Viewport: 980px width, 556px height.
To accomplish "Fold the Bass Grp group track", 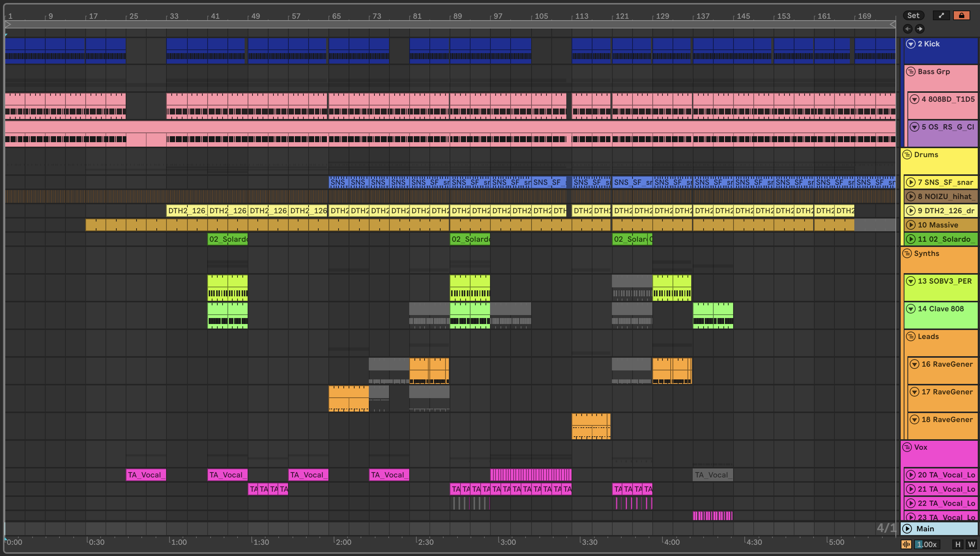I will (x=910, y=71).
